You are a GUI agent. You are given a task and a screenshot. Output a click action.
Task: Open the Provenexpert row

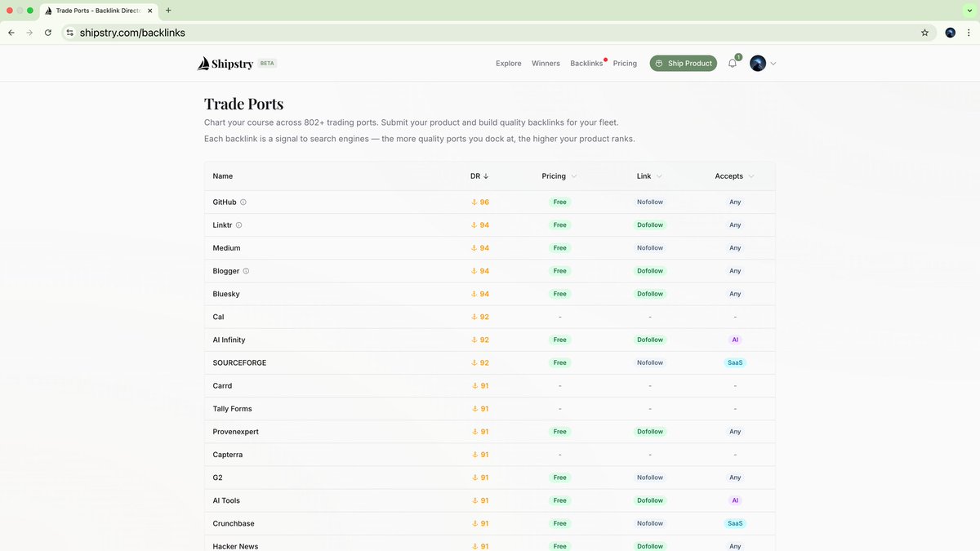pyautogui.click(x=489, y=431)
